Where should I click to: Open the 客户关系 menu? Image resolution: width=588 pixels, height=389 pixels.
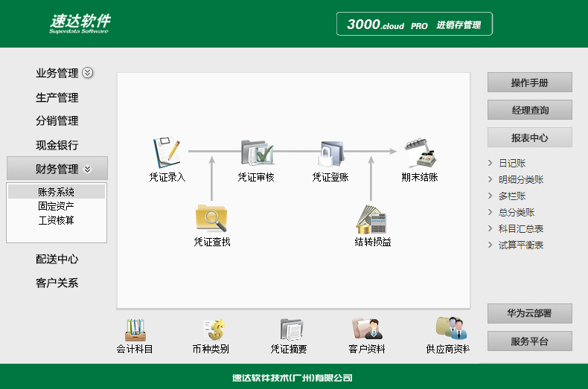pos(57,283)
